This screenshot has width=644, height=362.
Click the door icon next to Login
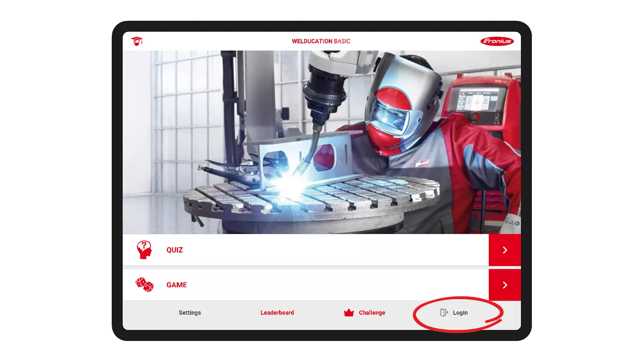click(x=444, y=313)
